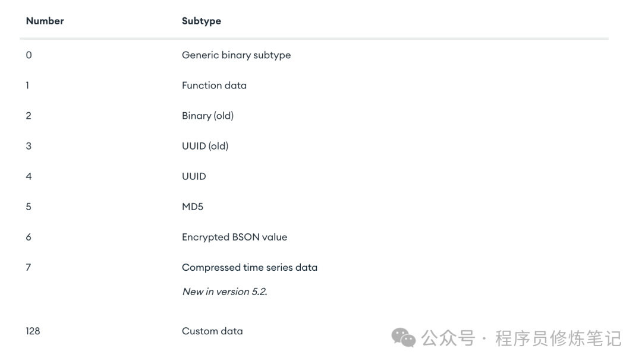Click the "UUID (old)" subtype cell
Viewport: 642px width, 364px height.
coord(205,146)
